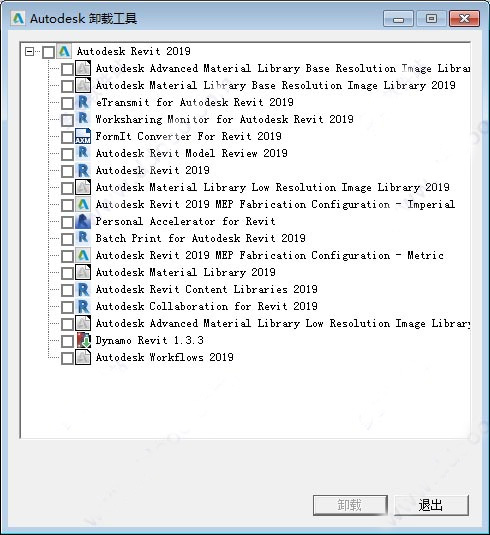Click icon beside Advanced Material Library Base Resolution
The height and width of the screenshot is (535, 490).
(x=83, y=69)
